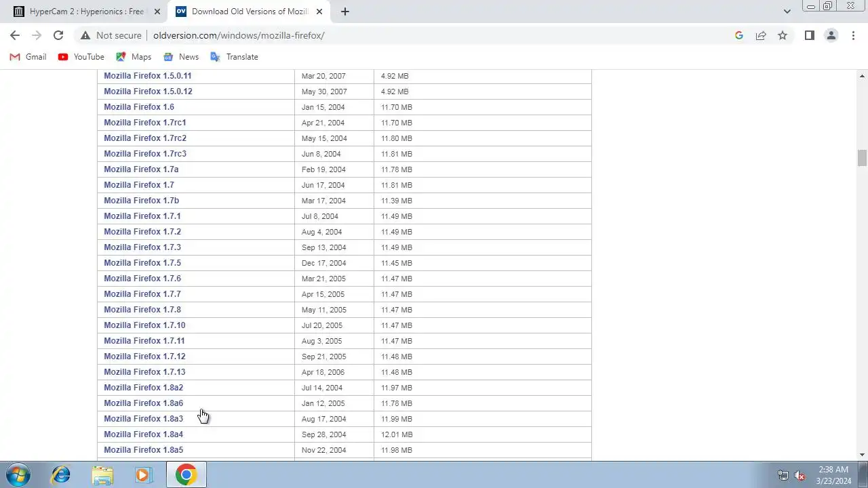
Task: Open Mozilla Firefox 1.7.2 link
Action: (x=142, y=232)
